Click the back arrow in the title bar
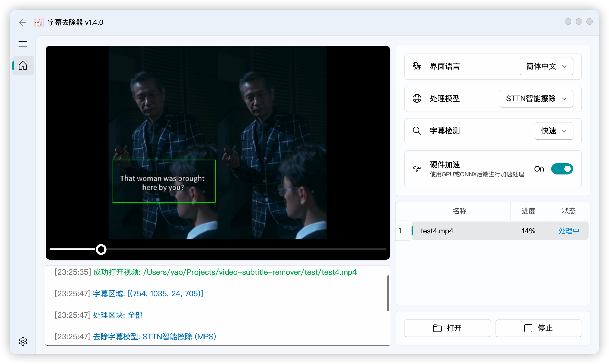This screenshot has width=609, height=364. (23, 23)
